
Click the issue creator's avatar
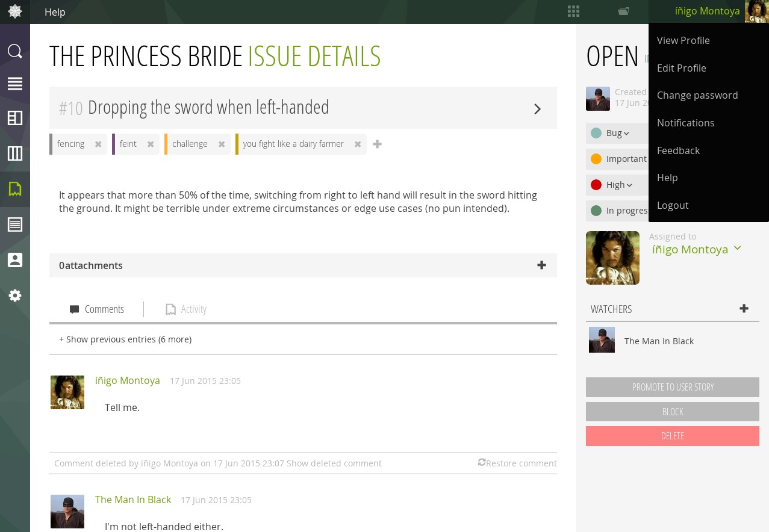(598, 99)
